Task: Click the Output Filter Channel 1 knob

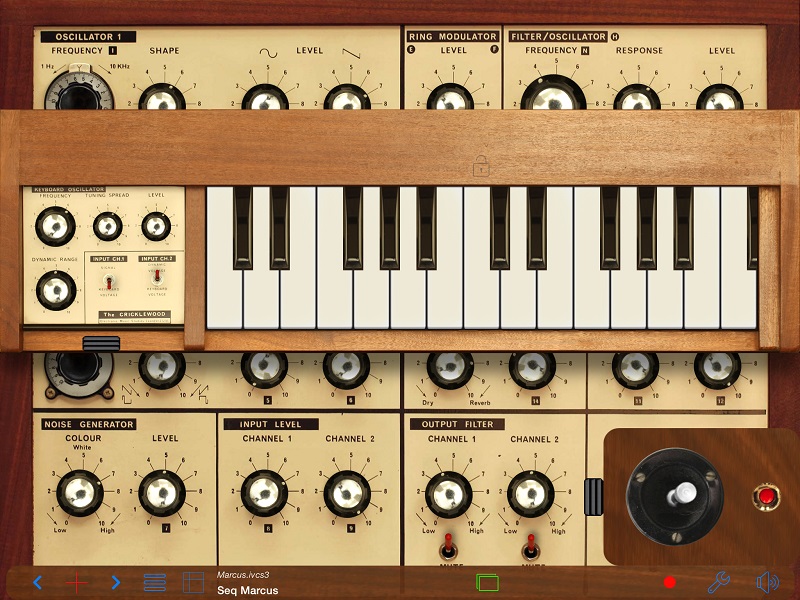Action: 448,494
